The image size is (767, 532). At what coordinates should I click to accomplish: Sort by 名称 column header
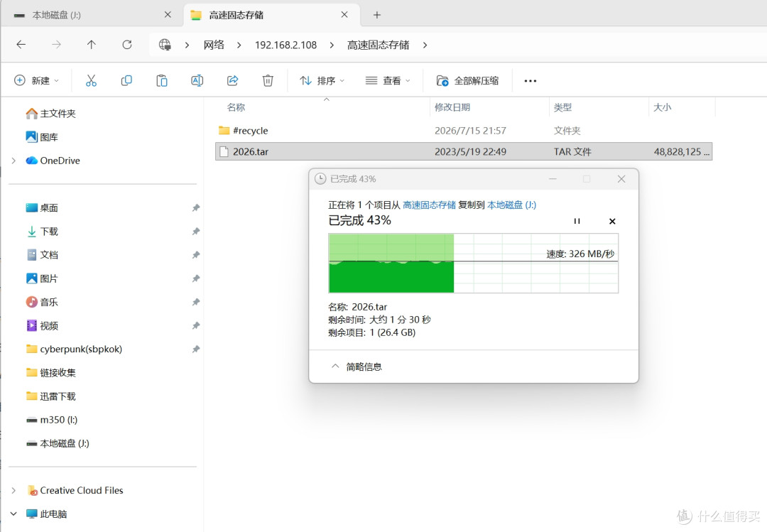tap(236, 107)
